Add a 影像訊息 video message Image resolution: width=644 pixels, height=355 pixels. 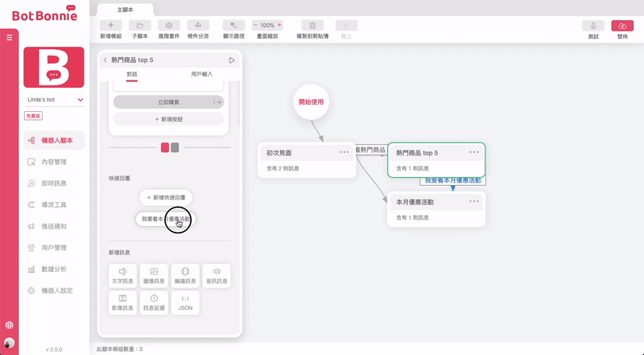coord(122,303)
